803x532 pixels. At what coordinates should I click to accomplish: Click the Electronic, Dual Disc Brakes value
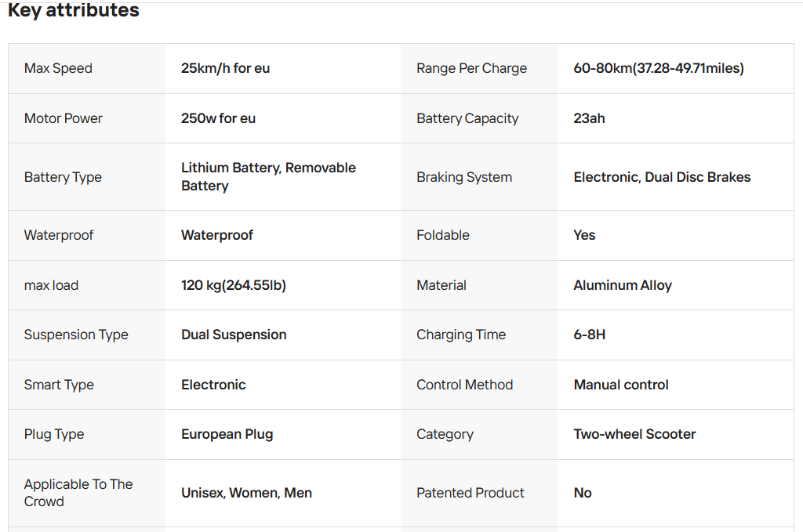pyautogui.click(x=662, y=177)
